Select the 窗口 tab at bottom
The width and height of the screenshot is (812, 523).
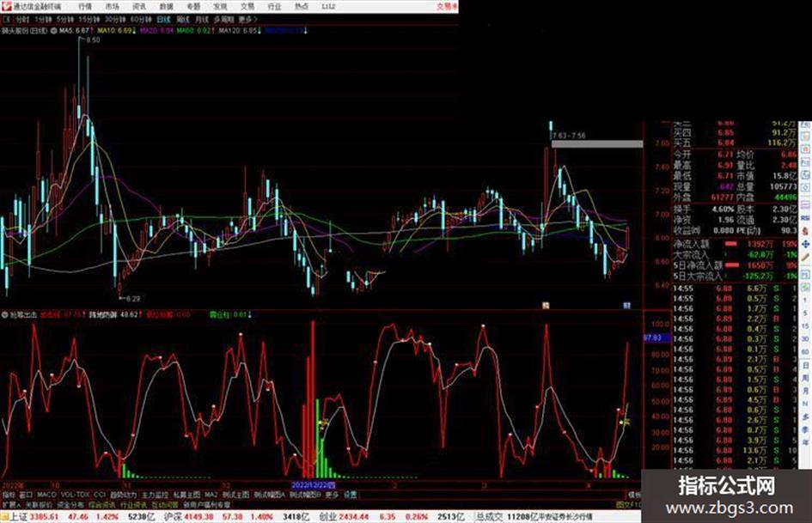26,495
